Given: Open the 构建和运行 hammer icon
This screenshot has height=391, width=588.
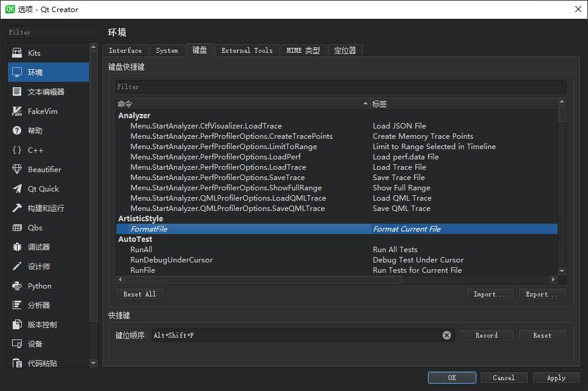Looking at the screenshot, I should point(17,208).
